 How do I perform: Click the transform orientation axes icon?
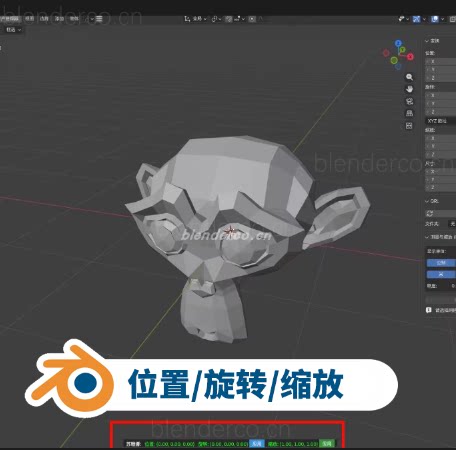187,19
